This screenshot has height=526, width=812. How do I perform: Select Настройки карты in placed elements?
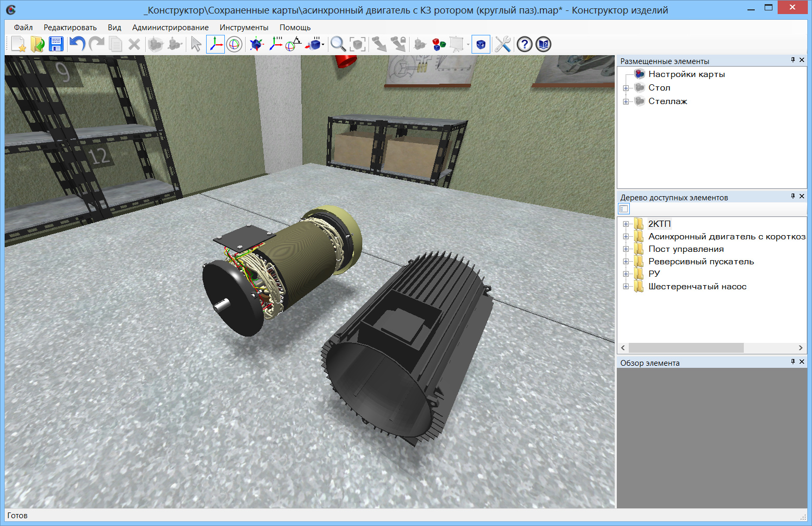click(x=686, y=74)
